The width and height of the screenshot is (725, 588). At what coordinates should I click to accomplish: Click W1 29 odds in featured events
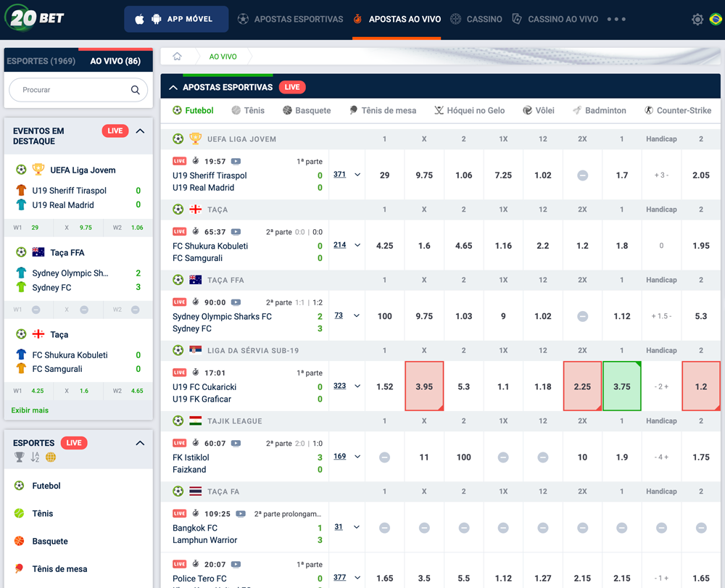[x=29, y=228]
